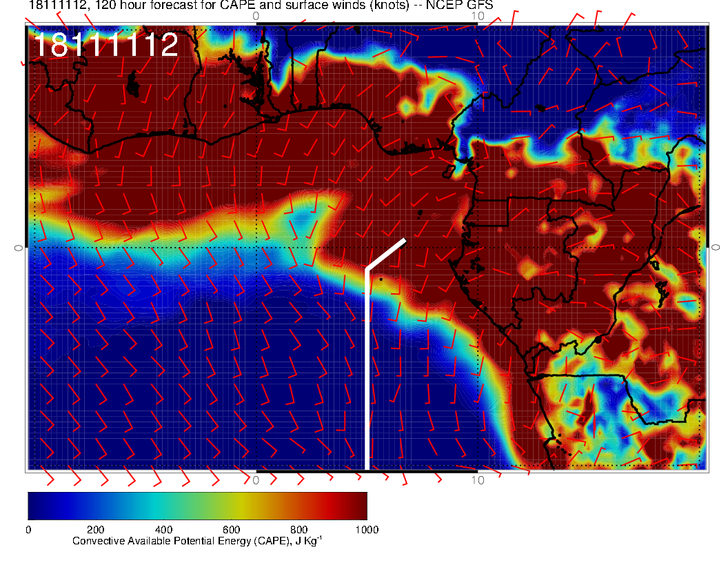Click the upper tip of the white diagonal line
Screen dimensions: 728x563
pos(404,240)
